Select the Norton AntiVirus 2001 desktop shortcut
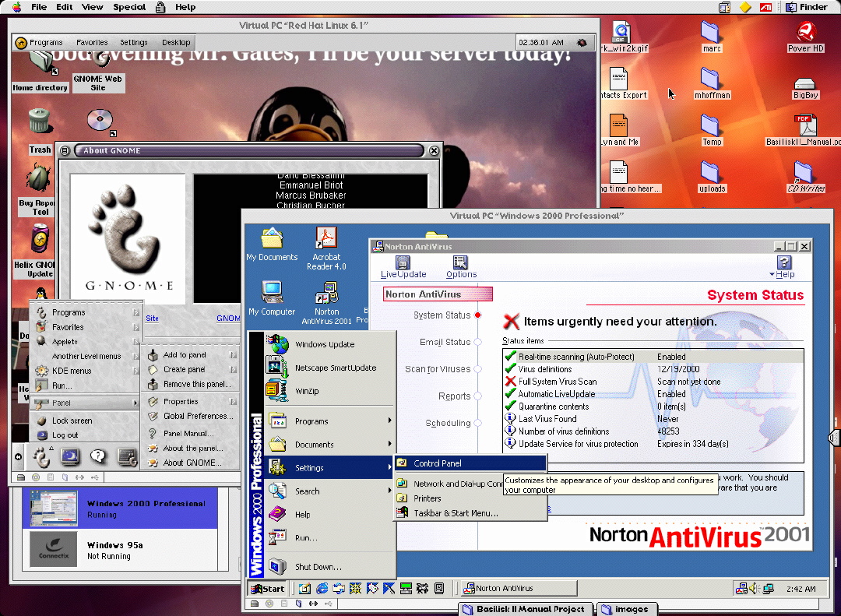The height and width of the screenshot is (616, 841). 326,303
